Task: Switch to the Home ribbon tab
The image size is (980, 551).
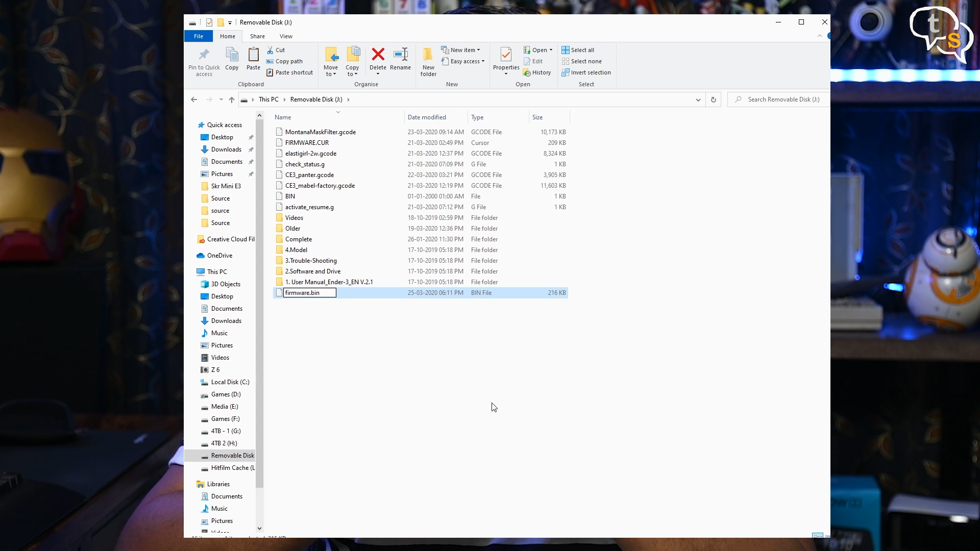Action: point(228,36)
